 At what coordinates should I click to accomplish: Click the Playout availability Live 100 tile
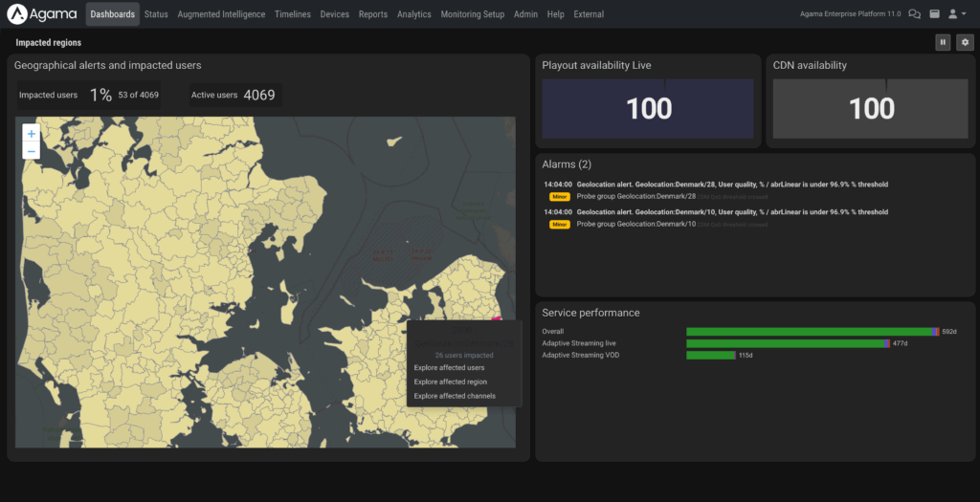point(648,109)
